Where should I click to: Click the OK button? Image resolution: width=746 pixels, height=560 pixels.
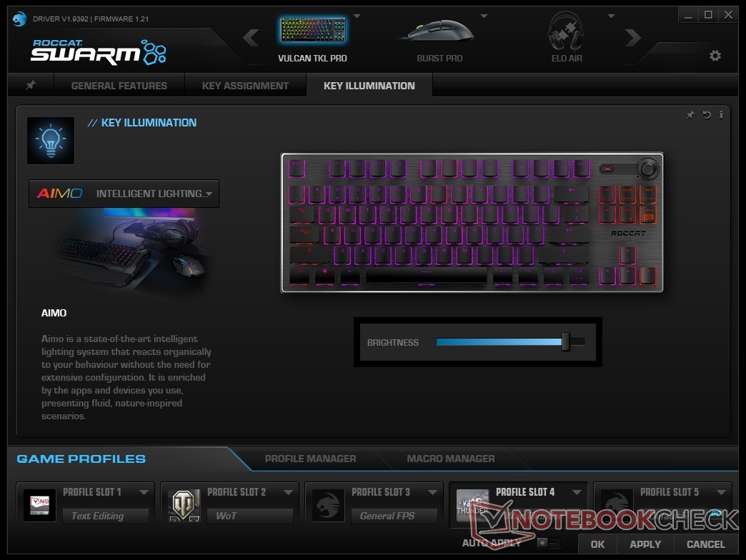[x=597, y=544]
